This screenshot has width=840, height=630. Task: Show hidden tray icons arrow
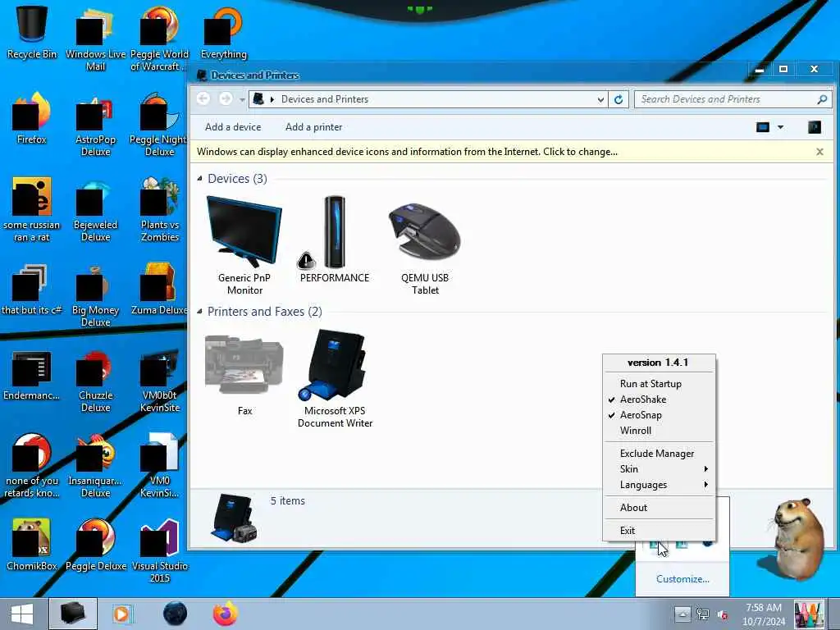(x=682, y=614)
